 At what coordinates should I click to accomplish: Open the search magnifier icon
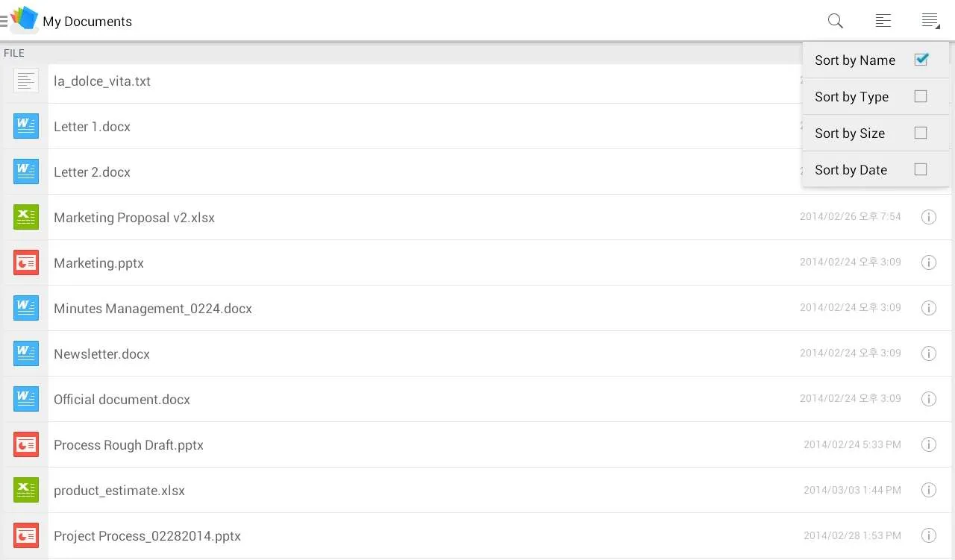point(836,21)
